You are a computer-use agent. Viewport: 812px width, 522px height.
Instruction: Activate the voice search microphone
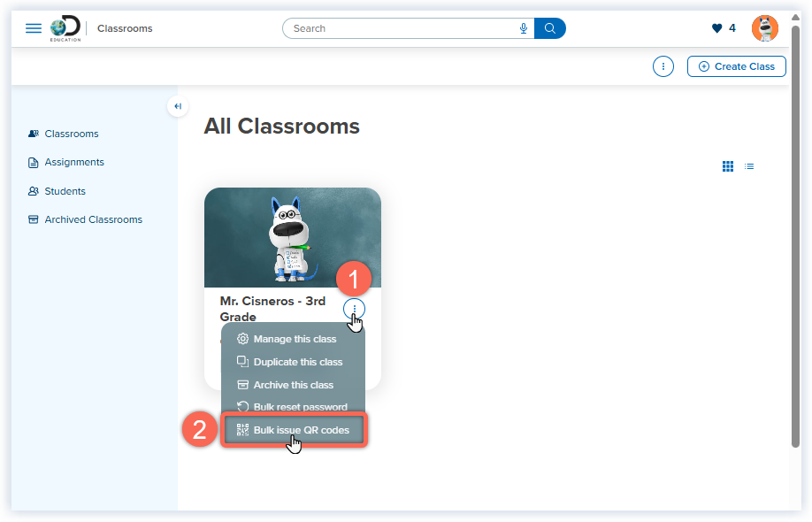point(524,28)
